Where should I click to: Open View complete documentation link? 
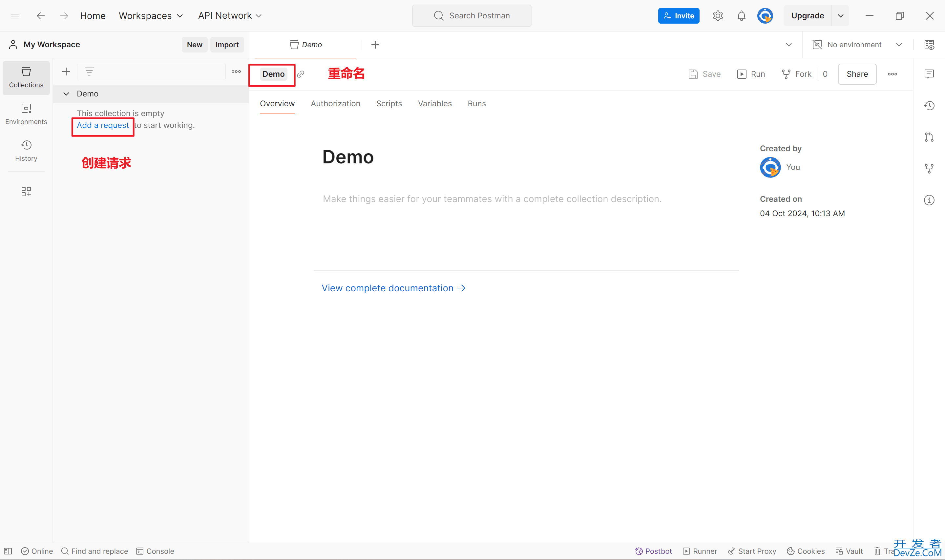pyautogui.click(x=394, y=288)
